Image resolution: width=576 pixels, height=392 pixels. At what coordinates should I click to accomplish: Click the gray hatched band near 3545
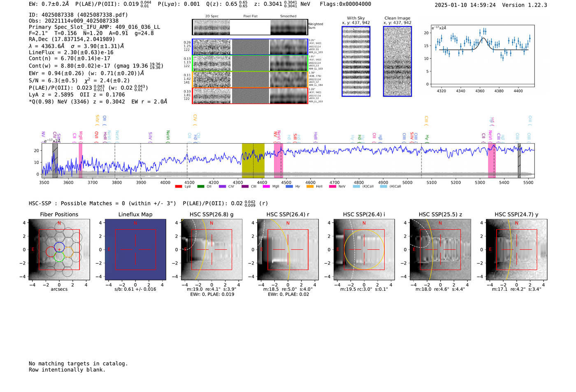55,160
